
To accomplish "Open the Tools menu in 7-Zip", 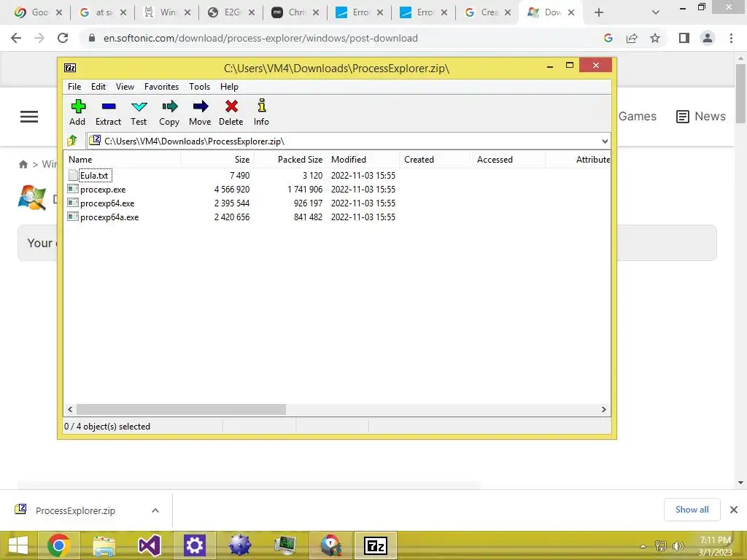I will coord(199,87).
